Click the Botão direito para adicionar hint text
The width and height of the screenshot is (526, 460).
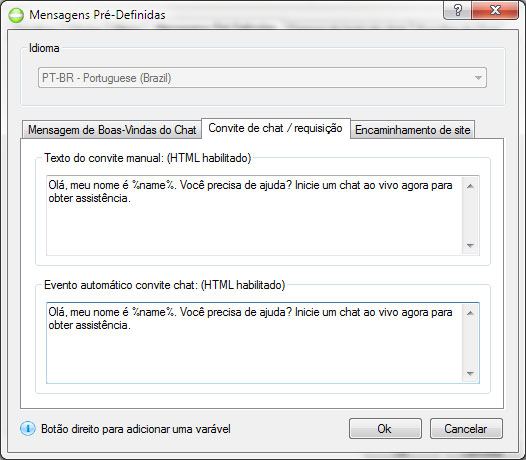[x=136, y=429]
